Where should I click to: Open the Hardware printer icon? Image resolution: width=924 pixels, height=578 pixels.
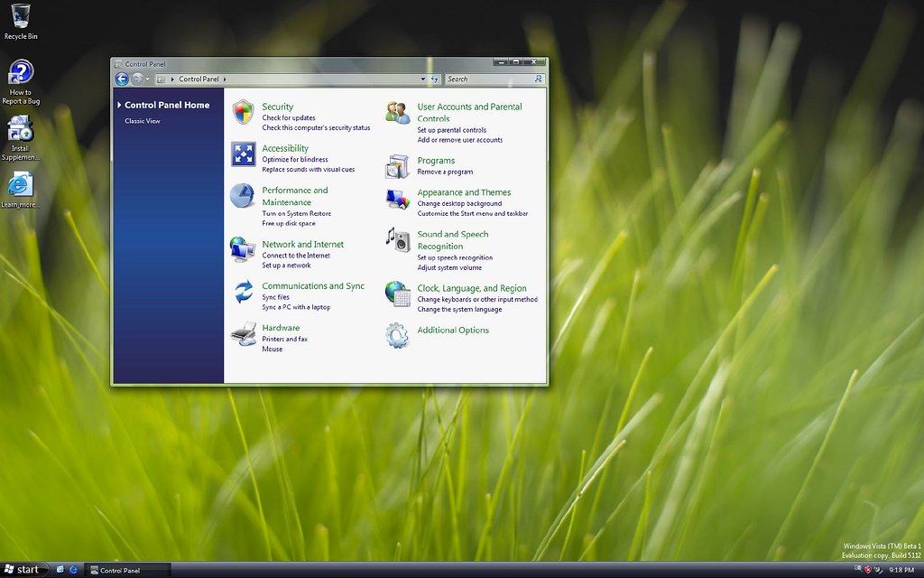coord(243,334)
